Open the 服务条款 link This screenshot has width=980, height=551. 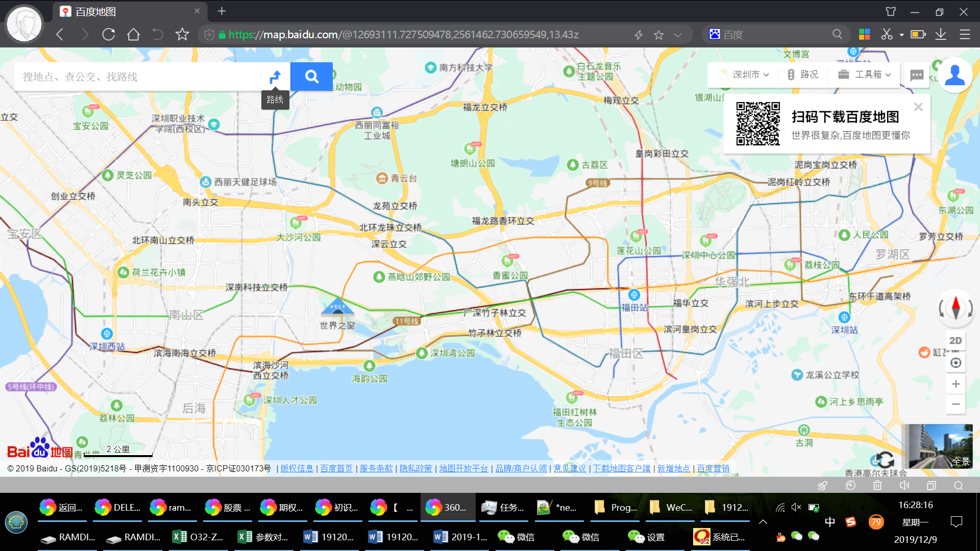tap(376, 468)
